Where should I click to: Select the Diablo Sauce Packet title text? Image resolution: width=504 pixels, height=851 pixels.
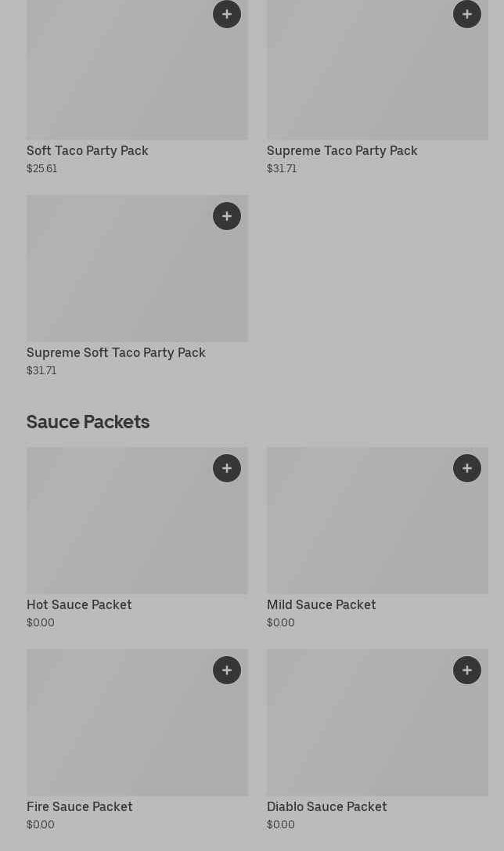(326, 806)
